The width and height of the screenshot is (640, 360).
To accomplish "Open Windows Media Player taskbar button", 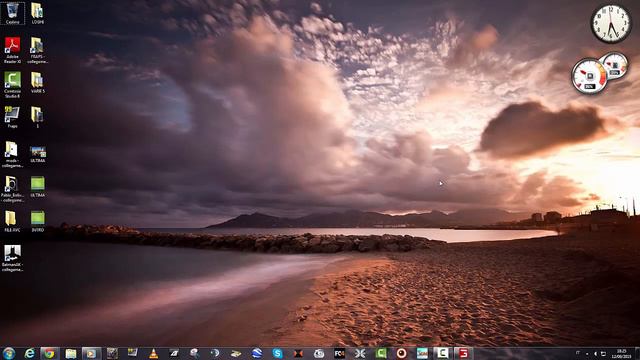I will 91,353.
